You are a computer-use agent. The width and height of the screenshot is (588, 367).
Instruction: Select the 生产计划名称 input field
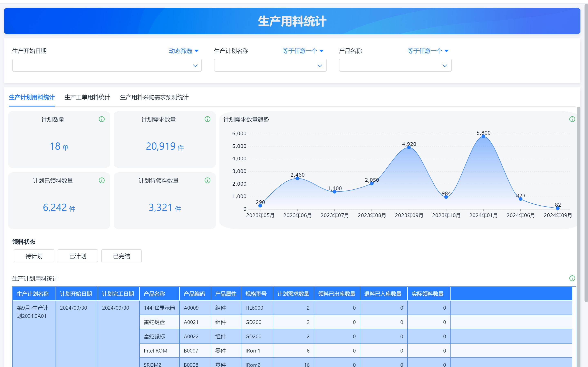[270, 65]
